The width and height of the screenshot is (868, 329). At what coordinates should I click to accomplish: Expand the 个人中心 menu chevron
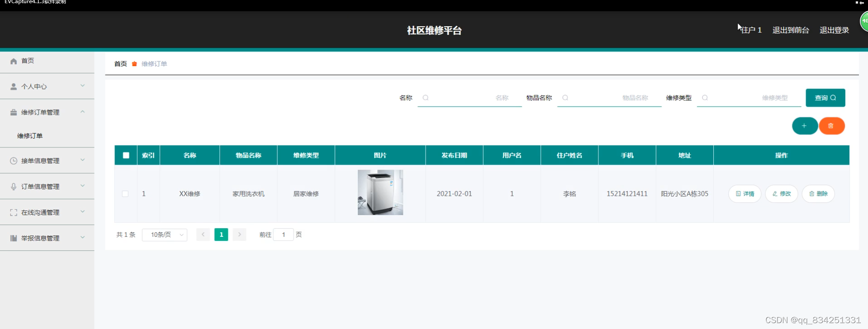[82, 86]
